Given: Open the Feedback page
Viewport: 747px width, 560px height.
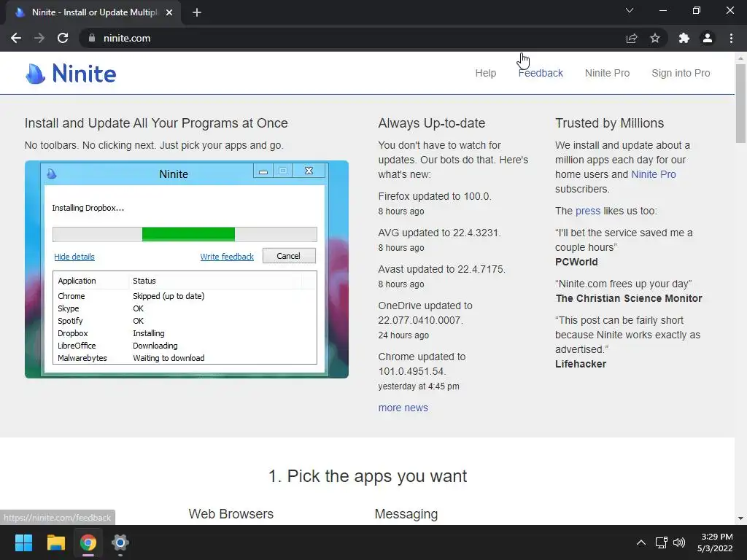Looking at the screenshot, I should coord(541,73).
